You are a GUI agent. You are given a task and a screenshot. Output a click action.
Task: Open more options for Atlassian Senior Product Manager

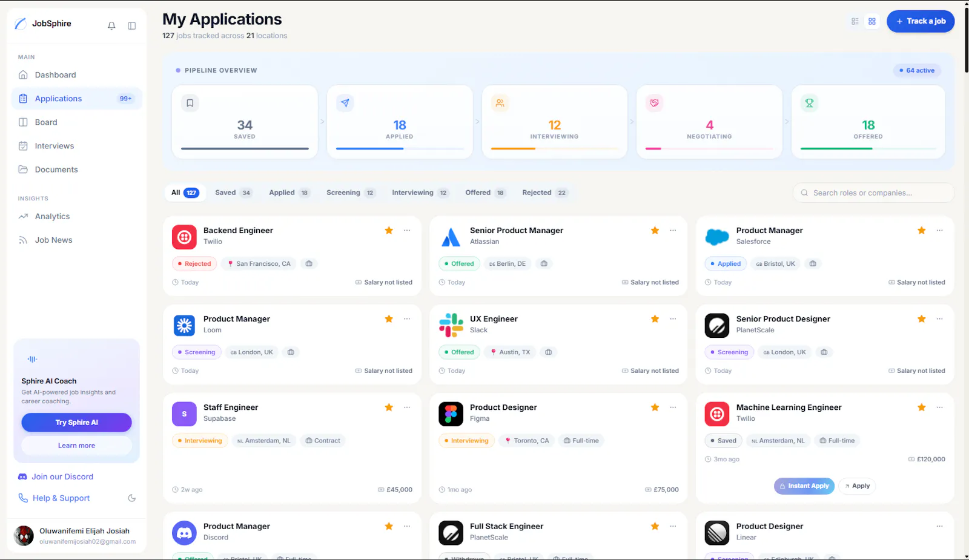point(673,231)
